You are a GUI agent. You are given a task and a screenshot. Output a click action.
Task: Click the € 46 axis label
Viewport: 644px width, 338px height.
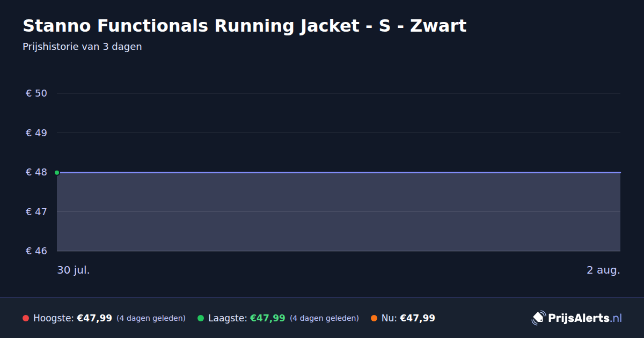(36, 251)
